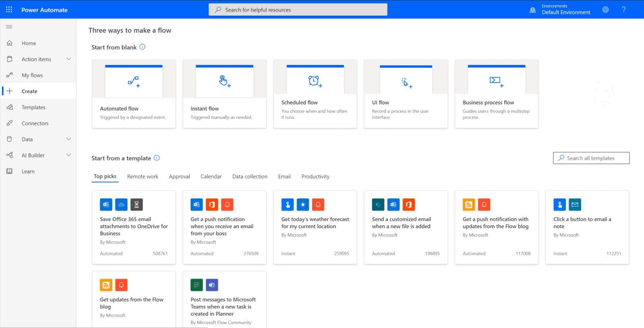Click info icon beside Start from blank

pyautogui.click(x=142, y=47)
